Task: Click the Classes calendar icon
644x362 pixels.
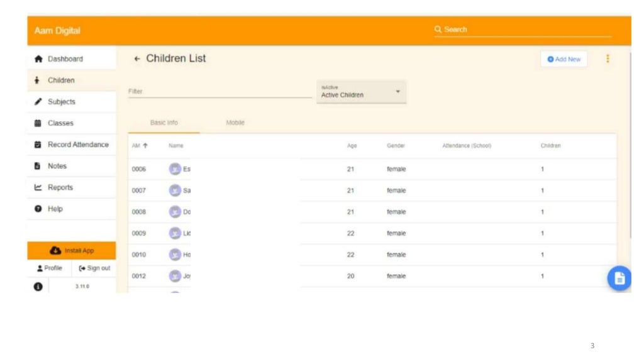Action: click(38, 123)
